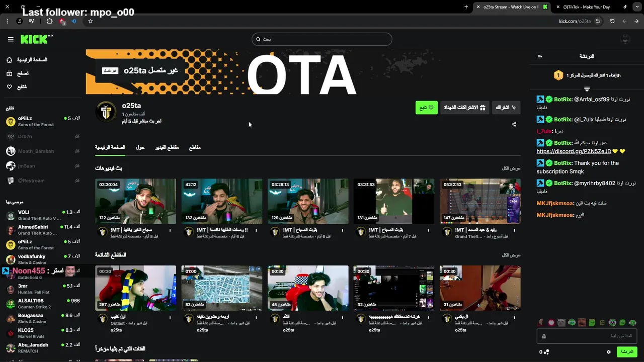Open KLO25 Marvel Rivals channel

pos(43,333)
